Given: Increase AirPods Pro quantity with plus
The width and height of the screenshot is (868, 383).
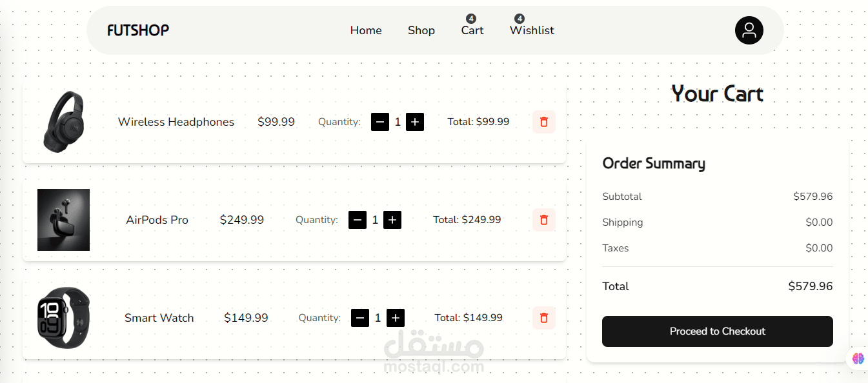Looking at the screenshot, I should 392,220.
